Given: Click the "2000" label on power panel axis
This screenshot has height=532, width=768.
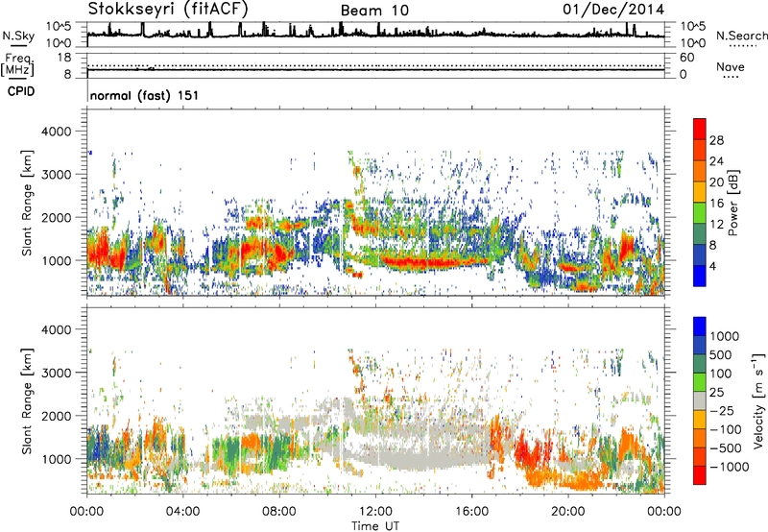Looking at the screenshot, I should tap(56, 217).
